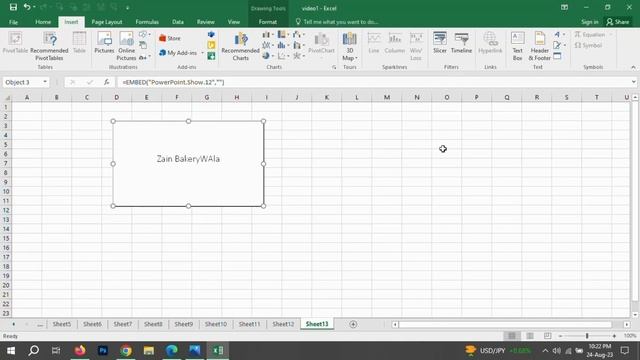The image size is (640, 360).
Task: Open the Ribbon Display Options
Action: pyautogui.click(x=564, y=7)
